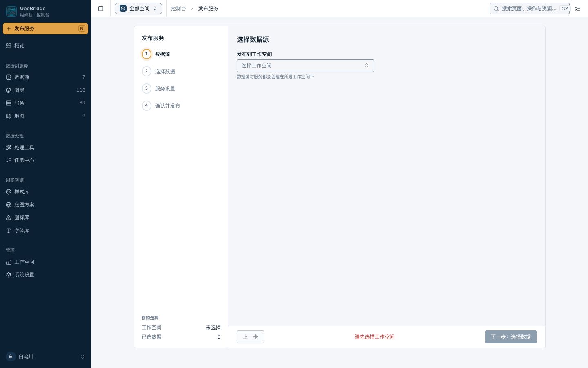Image resolution: width=588 pixels, height=368 pixels.
Task: Open the 白流川 user menu
Action: (x=45, y=357)
